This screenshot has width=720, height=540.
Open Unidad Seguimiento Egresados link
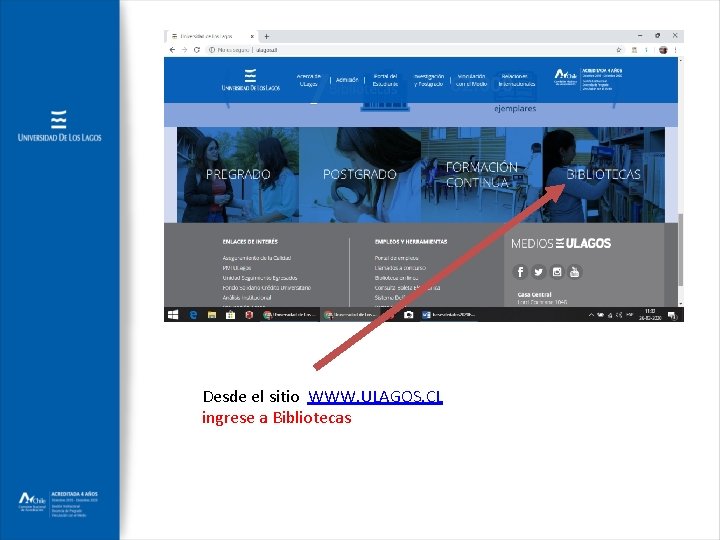[x=259, y=278]
